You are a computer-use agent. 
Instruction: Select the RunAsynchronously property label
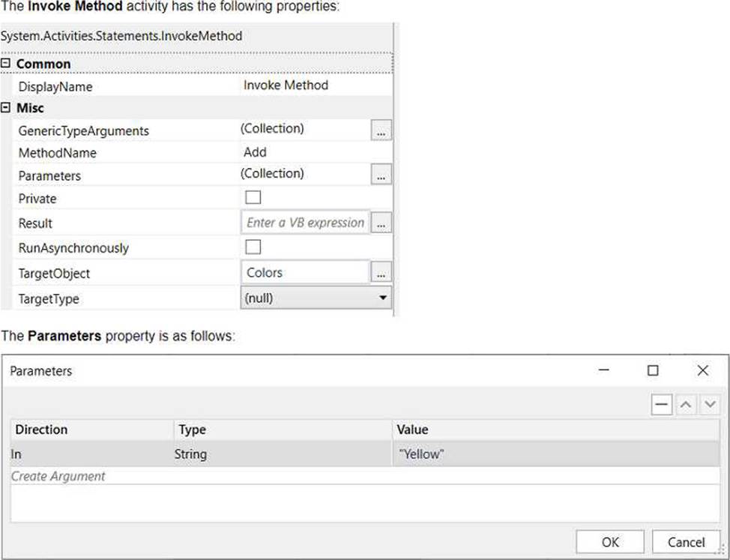point(73,248)
